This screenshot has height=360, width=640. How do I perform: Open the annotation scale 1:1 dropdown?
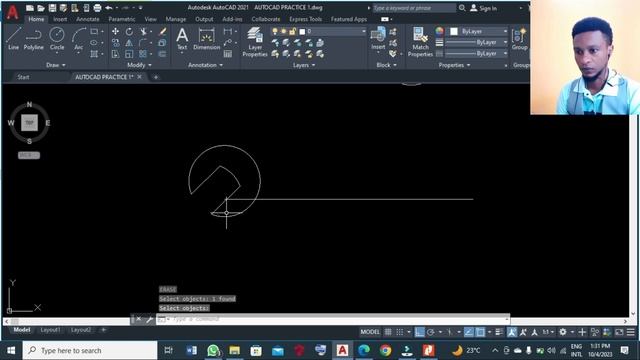point(548,332)
